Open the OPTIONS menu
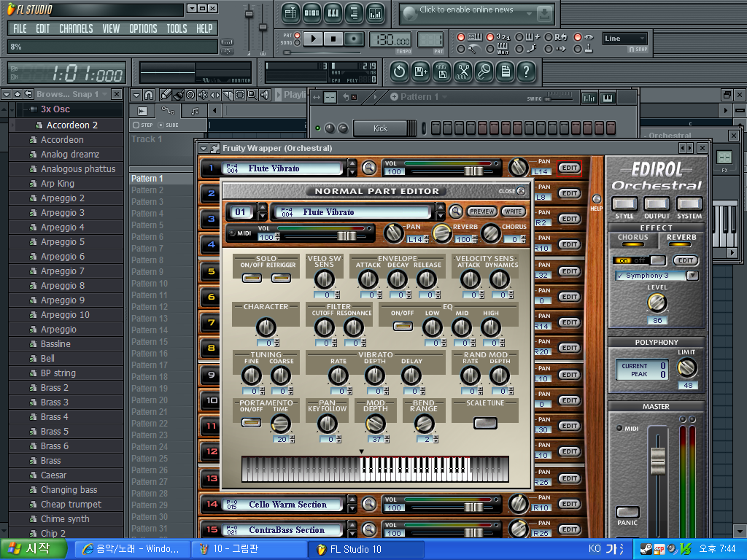The width and height of the screenshot is (747, 560). pyautogui.click(x=144, y=28)
